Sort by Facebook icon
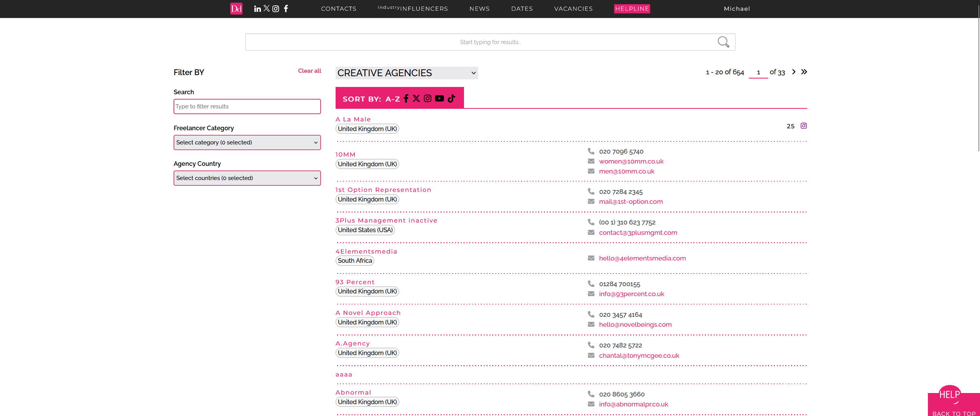 click(406, 98)
